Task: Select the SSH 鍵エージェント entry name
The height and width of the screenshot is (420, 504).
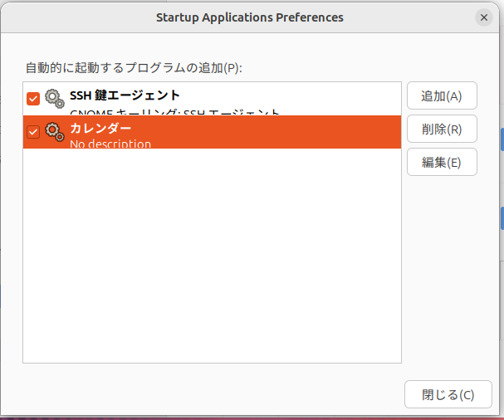Action: 125,95
